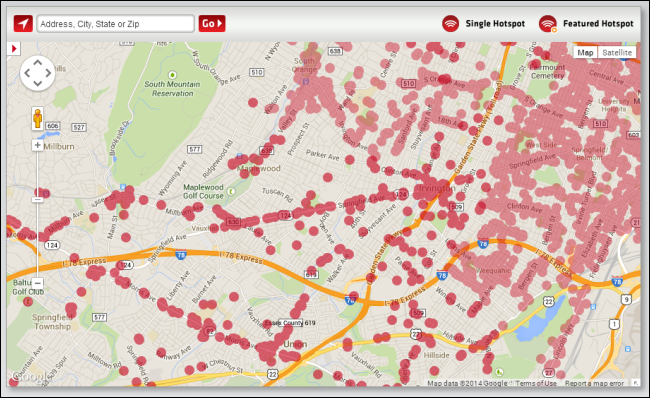Click the locate-me arrow icon
650x398 pixels.
23,24
